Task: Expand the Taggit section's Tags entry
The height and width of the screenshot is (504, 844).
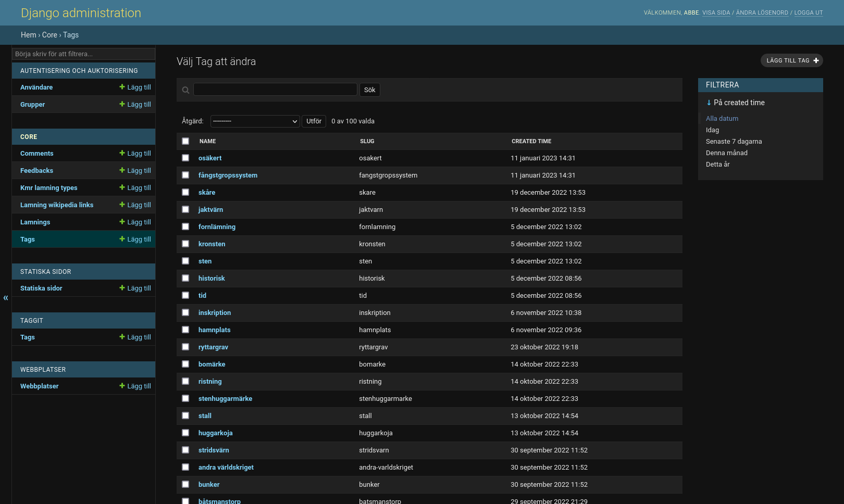Action: tap(27, 337)
